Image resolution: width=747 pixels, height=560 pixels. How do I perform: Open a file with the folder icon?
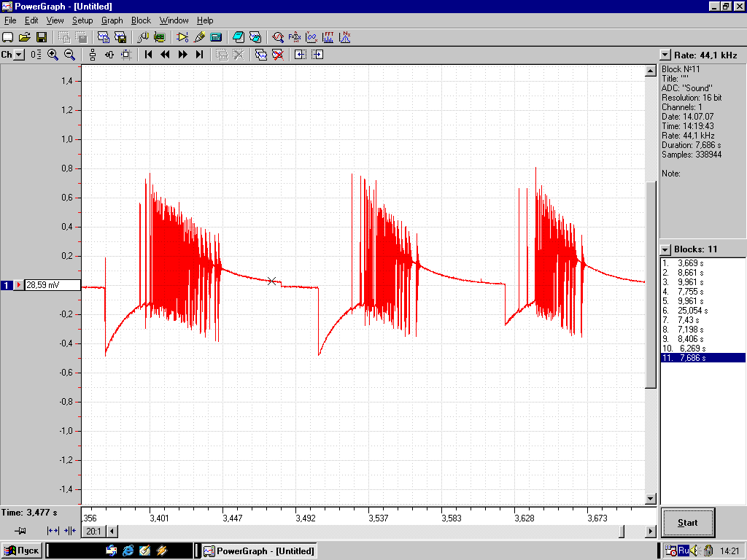click(x=25, y=37)
